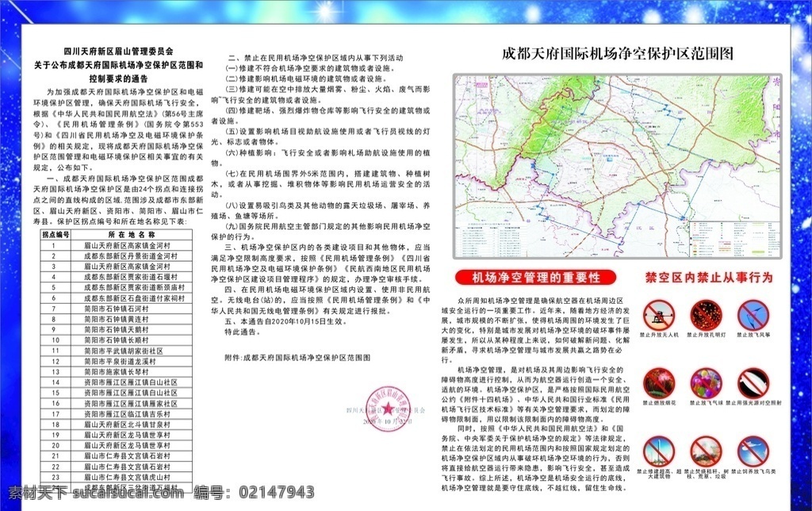Viewport: 812px width, 511px height.
Task: Open the attachment line 附件:成都天府国际机场净空保护区范围图
Action: tap(298, 358)
